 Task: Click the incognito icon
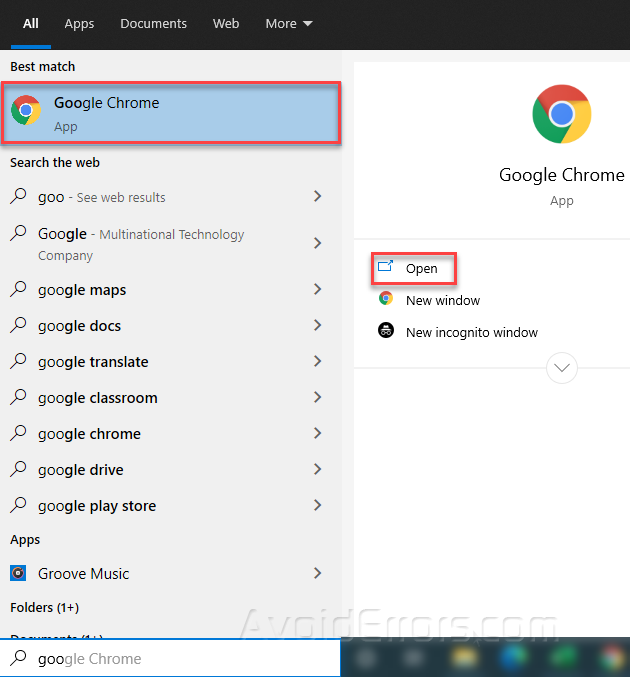point(386,330)
